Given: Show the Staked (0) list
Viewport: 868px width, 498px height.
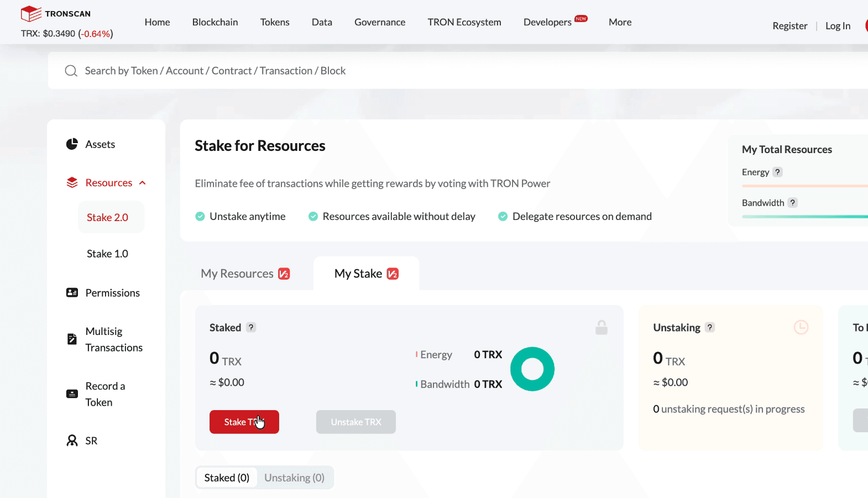Looking at the screenshot, I should pos(227,478).
